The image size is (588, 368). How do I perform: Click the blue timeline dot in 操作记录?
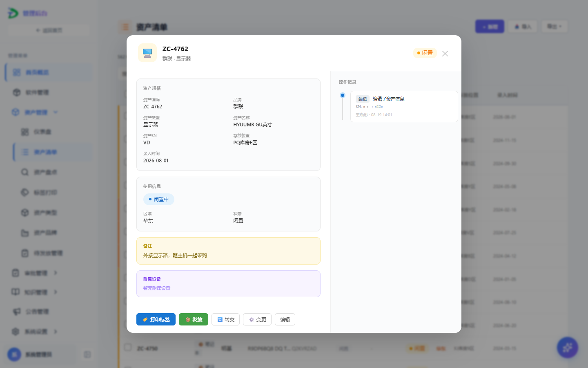343,95
